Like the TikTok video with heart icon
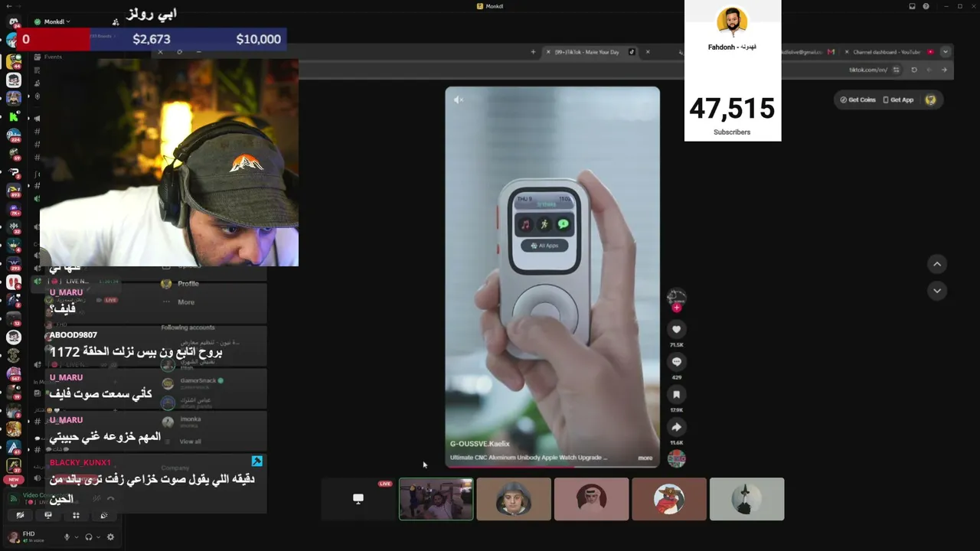 click(x=676, y=329)
